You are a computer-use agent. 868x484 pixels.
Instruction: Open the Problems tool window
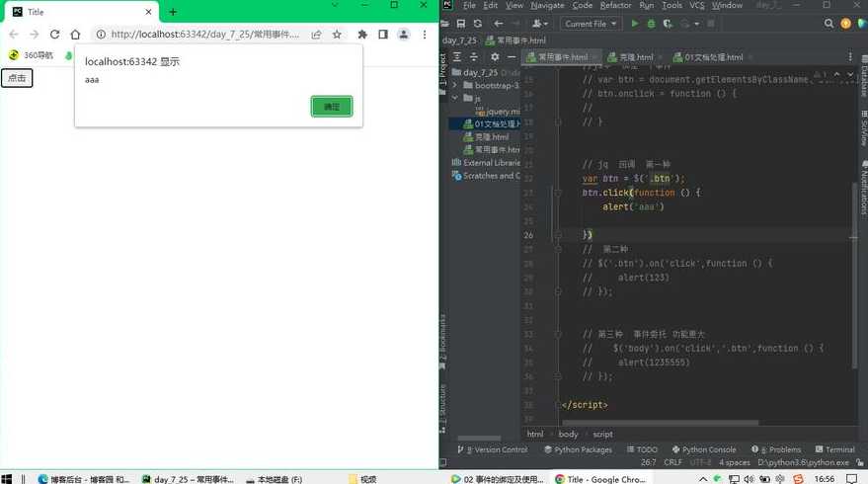point(776,449)
